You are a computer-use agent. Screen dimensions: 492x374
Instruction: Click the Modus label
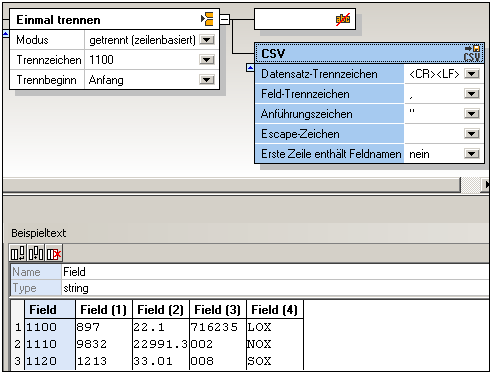[x=32, y=40]
